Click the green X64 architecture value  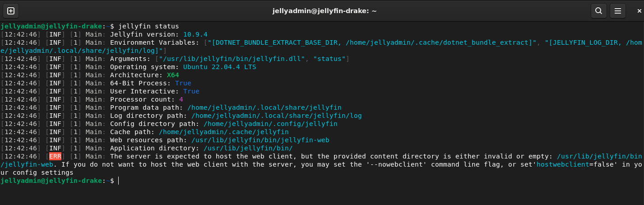[173, 75]
